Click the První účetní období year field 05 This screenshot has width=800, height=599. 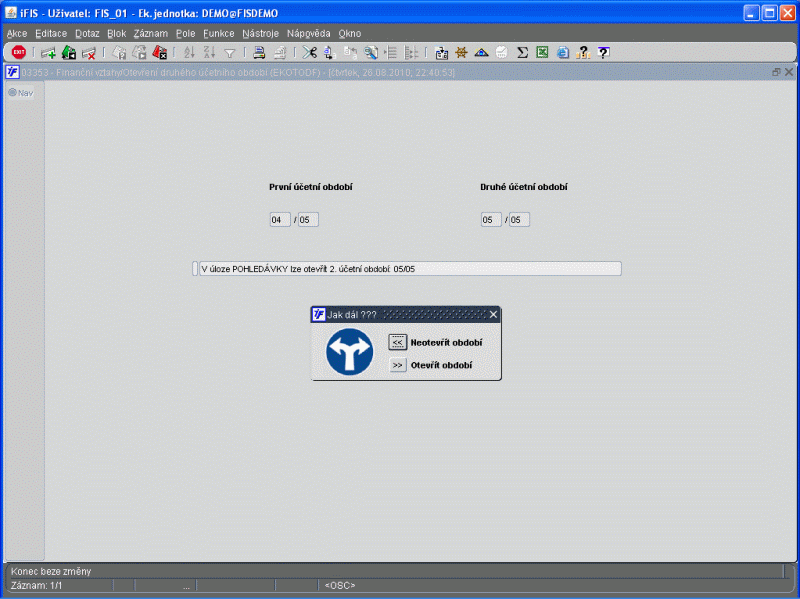click(308, 220)
